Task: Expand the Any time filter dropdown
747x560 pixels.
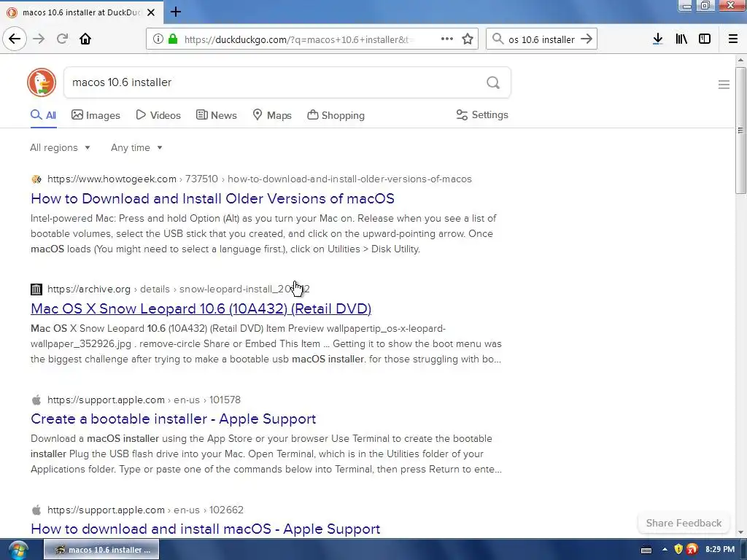Action: [136, 147]
